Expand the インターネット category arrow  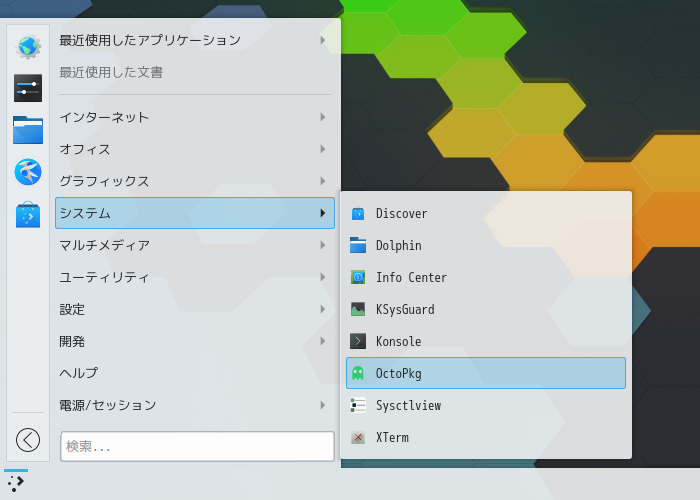(x=322, y=117)
